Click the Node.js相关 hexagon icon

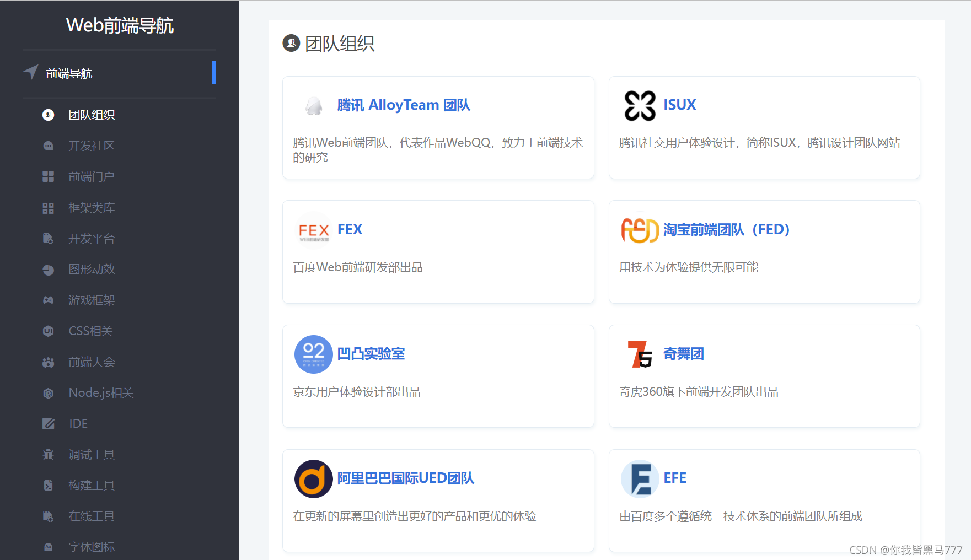pyautogui.click(x=49, y=393)
